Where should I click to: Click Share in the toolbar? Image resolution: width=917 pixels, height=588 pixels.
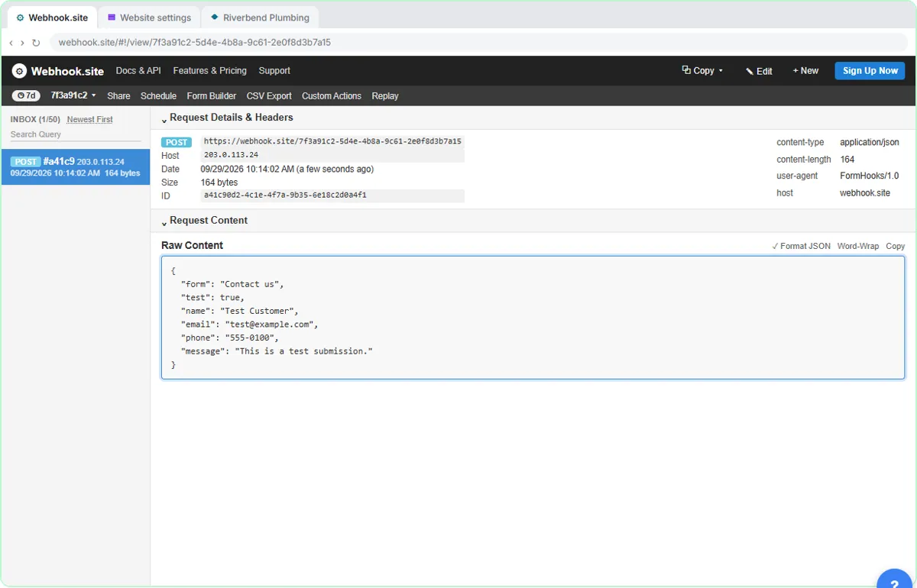point(118,96)
